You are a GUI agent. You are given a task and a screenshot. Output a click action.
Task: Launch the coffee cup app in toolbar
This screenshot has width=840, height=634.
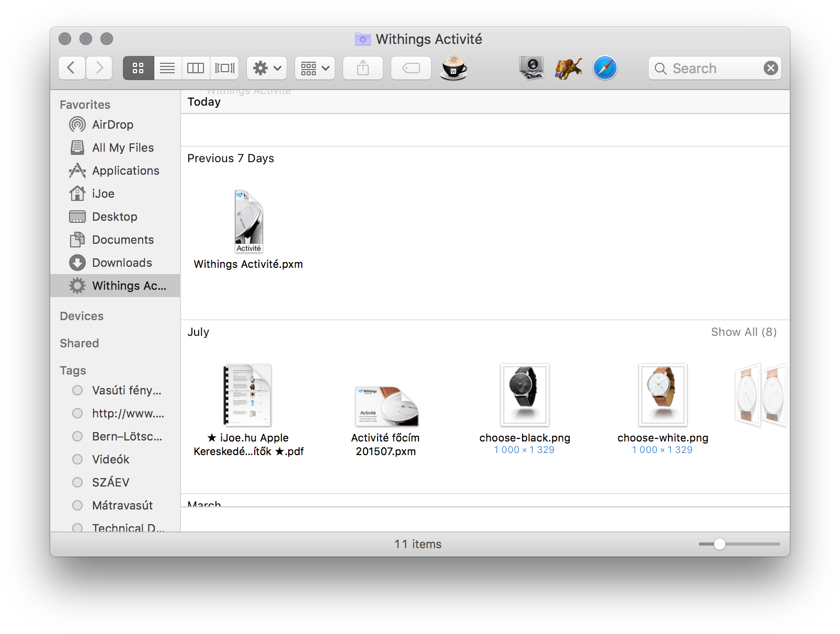[x=453, y=68]
